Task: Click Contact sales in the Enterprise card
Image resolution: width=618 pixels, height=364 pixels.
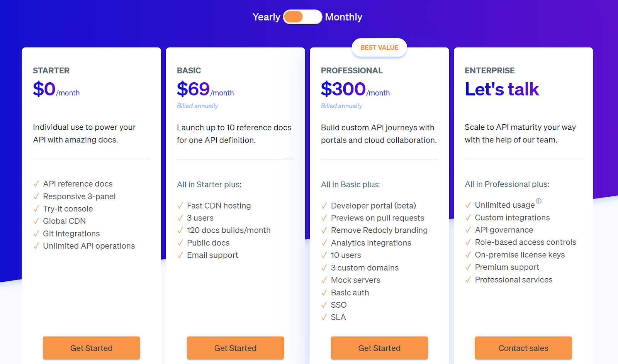Action: (x=523, y=348)
